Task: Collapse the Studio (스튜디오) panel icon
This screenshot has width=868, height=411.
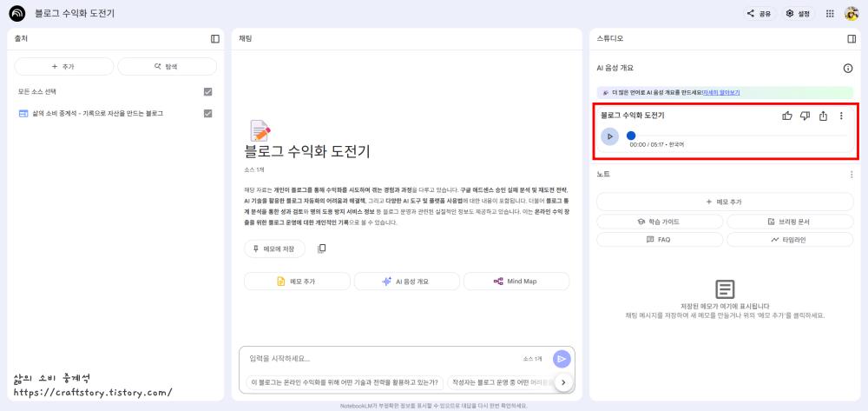Action: (x=852, y=39)
